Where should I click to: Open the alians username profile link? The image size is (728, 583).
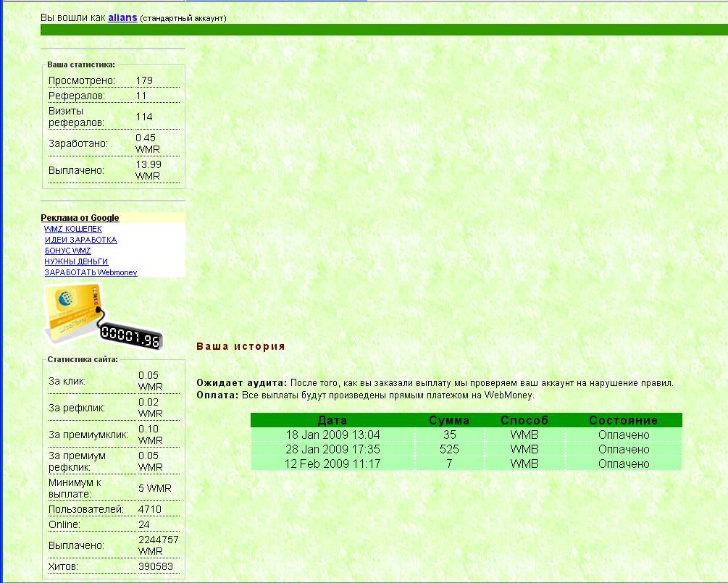[x=122, y=17]
